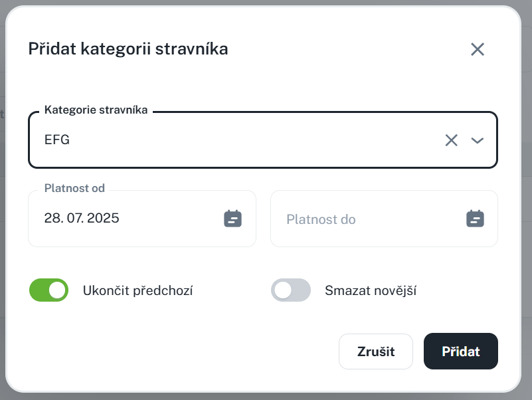Close the Přidat kategorii stravníka dialog
Screen dimensions: 532x400
[x=478, y=49]
